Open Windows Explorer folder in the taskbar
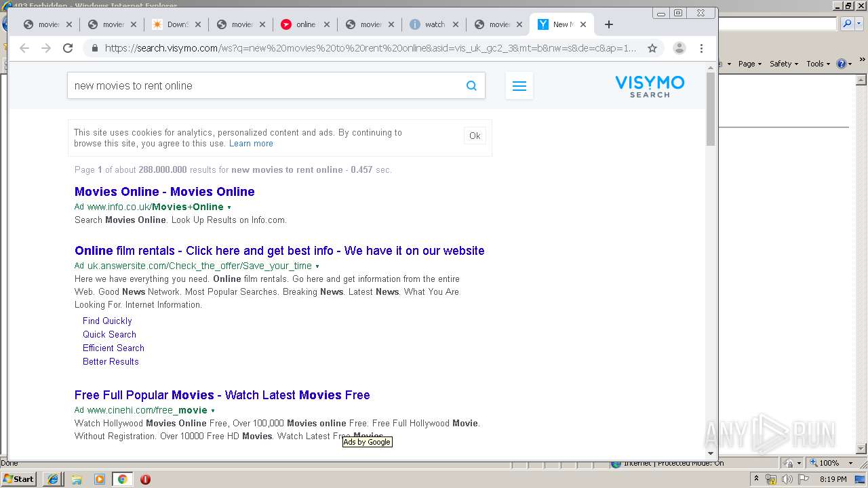868x488 pixels. pos(77,479)
